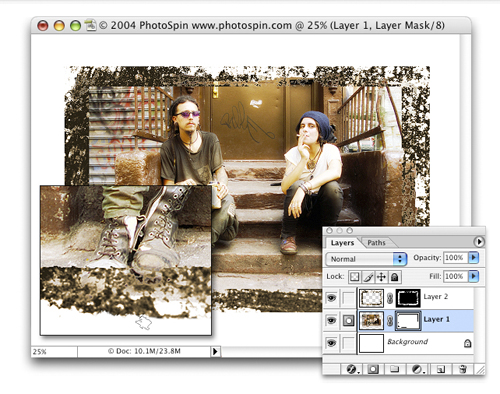Image resolution: width=500 pixels, height=394 pixels.
Task: Hide Layer 2 with its eye icon
Action: pyautogui.click(x=331, y=298)
